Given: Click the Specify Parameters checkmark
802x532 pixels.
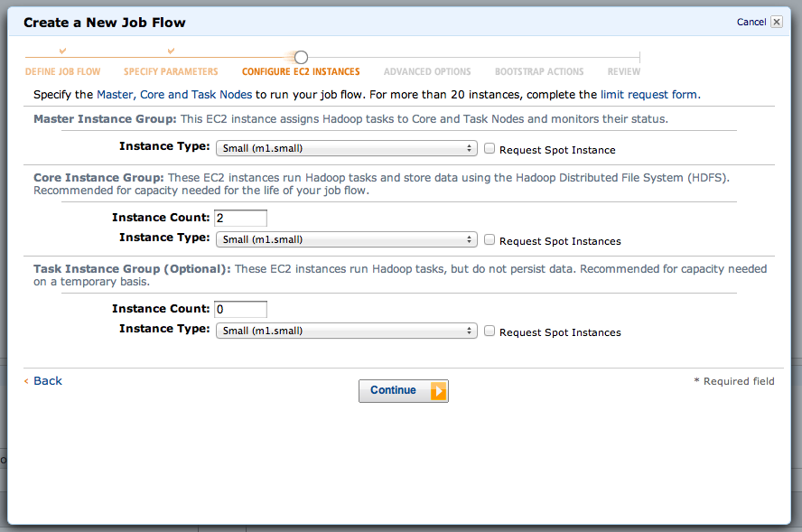Looking at the screenshot, I should point(171,51).
